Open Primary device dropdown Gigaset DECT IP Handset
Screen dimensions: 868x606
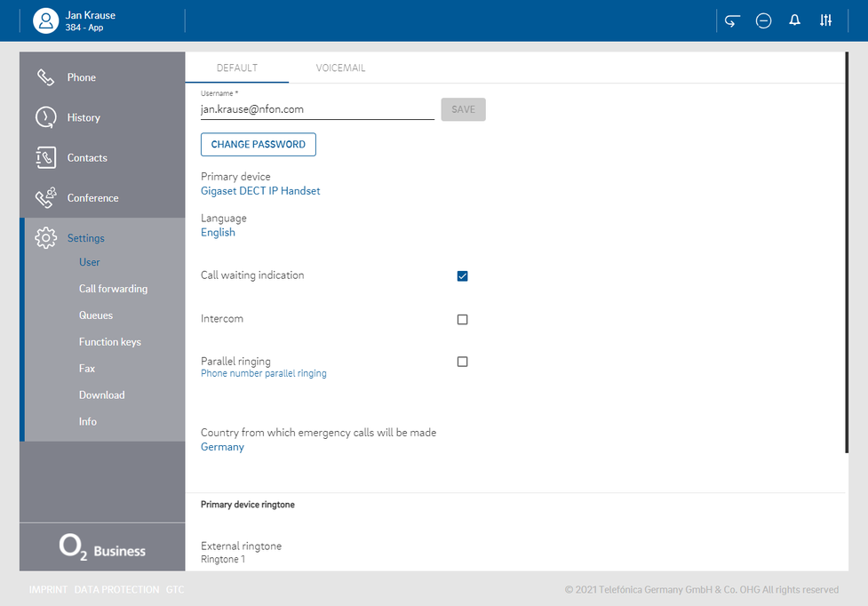coord(260,191)
